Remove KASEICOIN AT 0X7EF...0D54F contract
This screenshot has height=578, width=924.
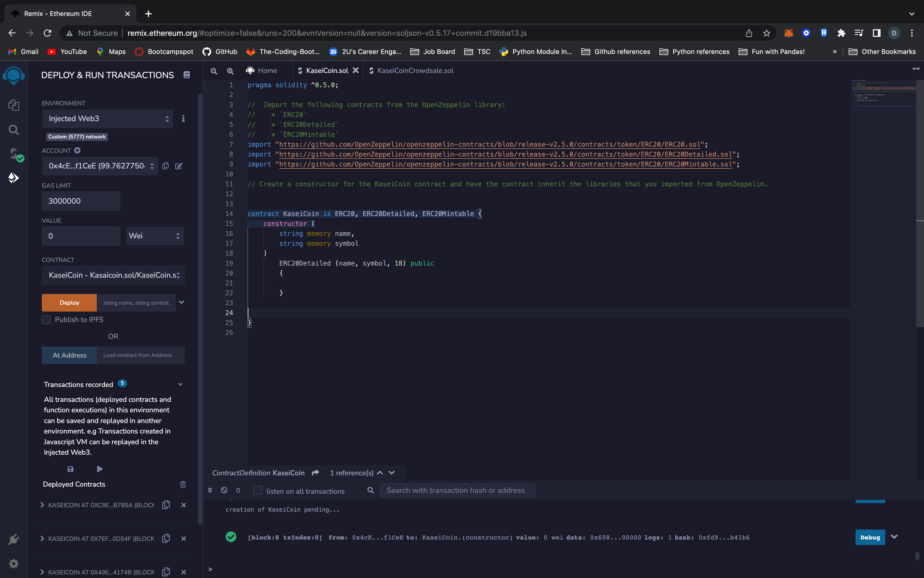tap(184, 539)
